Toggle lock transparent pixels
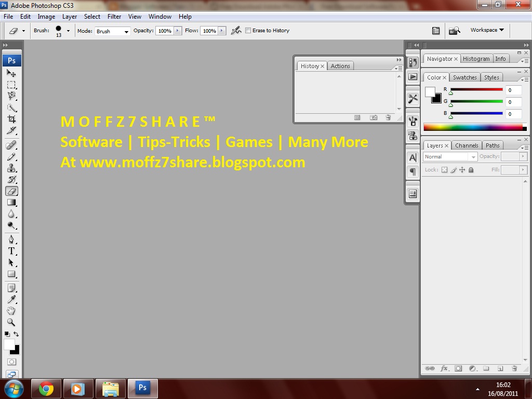This screenshot has width=532, height=399. tap(445, 170)
